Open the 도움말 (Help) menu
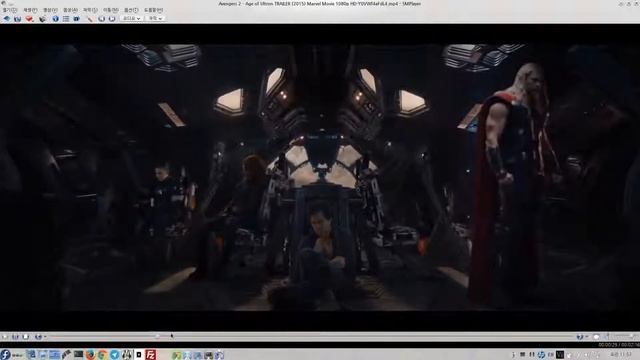The width and height of the screenshot is (640, 360). [153, 10]
